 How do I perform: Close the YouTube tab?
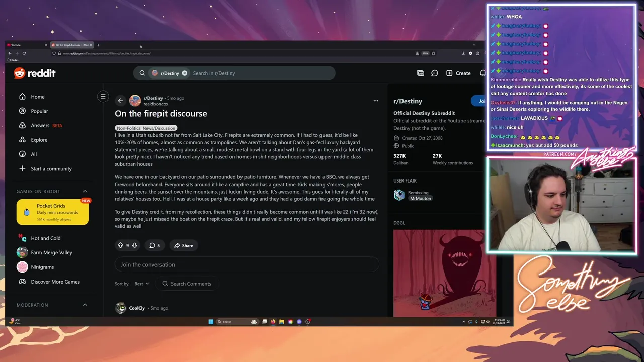pyautogui.click(x=46, y=45)
